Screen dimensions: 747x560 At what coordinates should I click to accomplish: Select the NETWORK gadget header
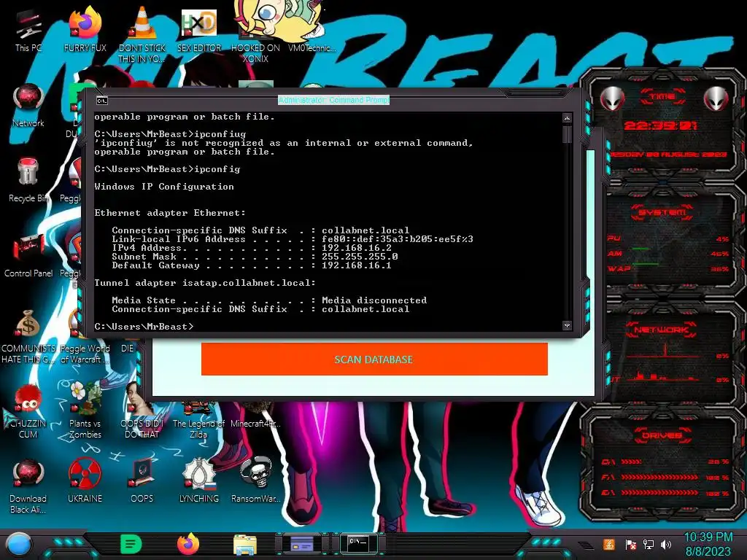(x=661, y=330)
